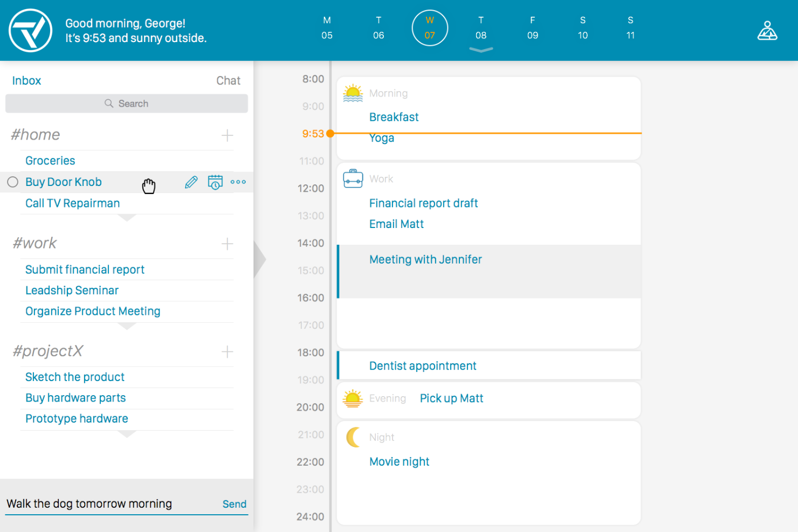Open the Yoga event

coord(382,138)
